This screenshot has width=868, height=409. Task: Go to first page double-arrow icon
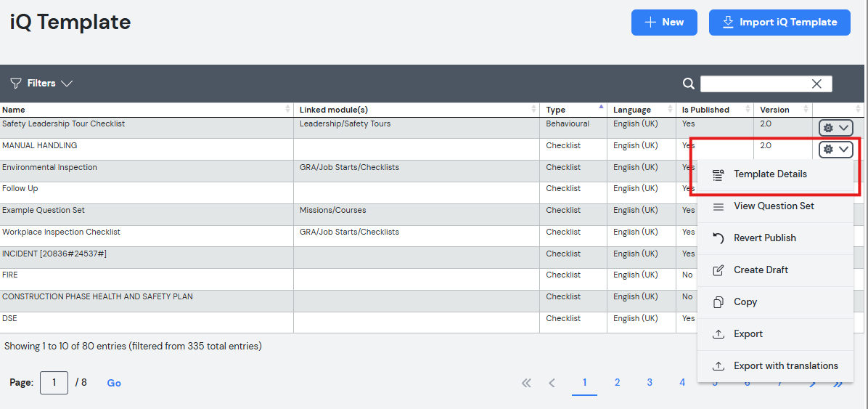(526, 383)
